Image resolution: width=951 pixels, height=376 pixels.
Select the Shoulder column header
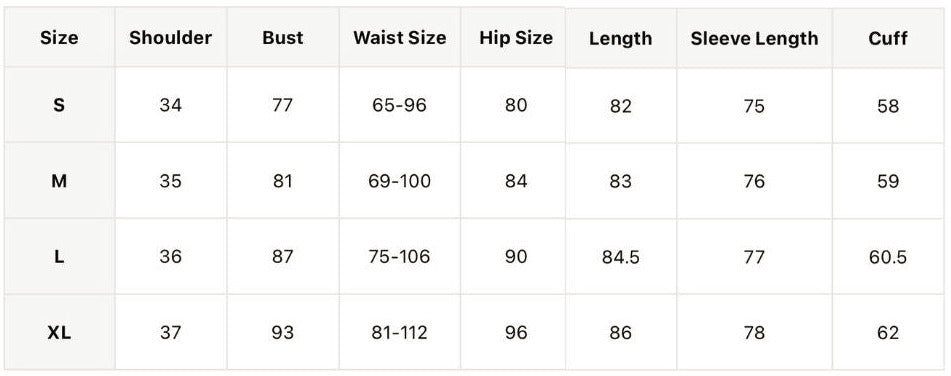170,38
